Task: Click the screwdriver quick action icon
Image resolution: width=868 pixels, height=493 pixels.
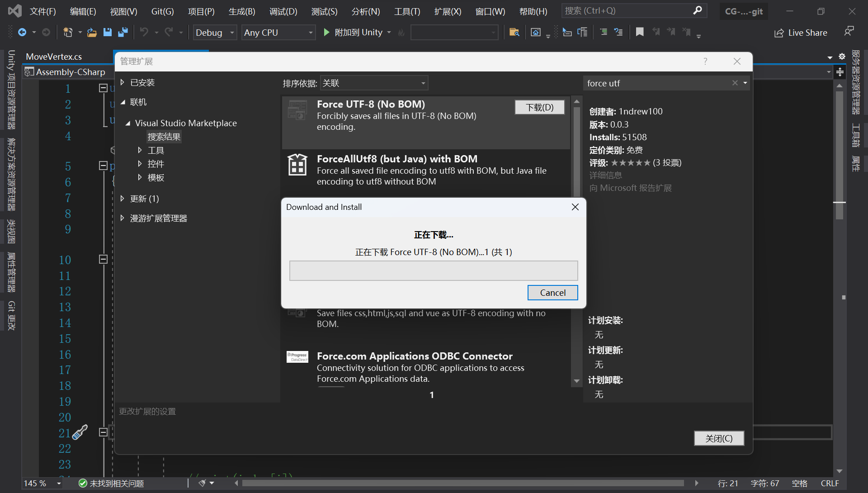Action: coord(80,432)
